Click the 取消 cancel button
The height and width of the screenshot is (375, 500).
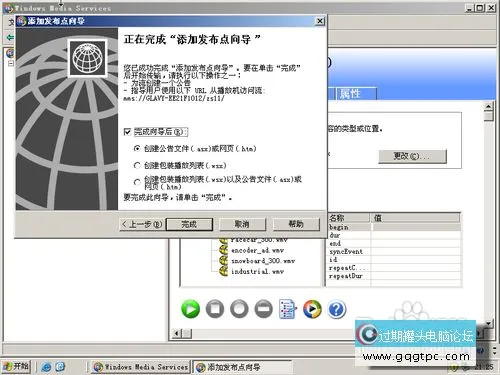(x=242, y=224)
